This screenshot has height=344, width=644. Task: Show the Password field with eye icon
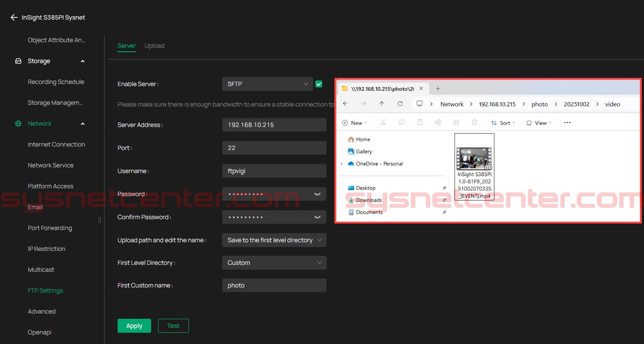pyautogui.click(x=317, y=194)
